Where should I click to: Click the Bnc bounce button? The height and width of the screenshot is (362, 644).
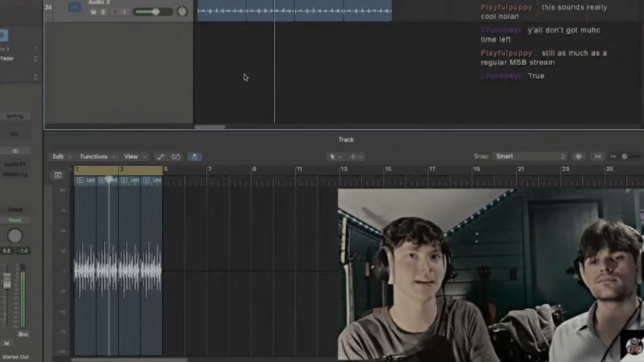coord(23,334)
